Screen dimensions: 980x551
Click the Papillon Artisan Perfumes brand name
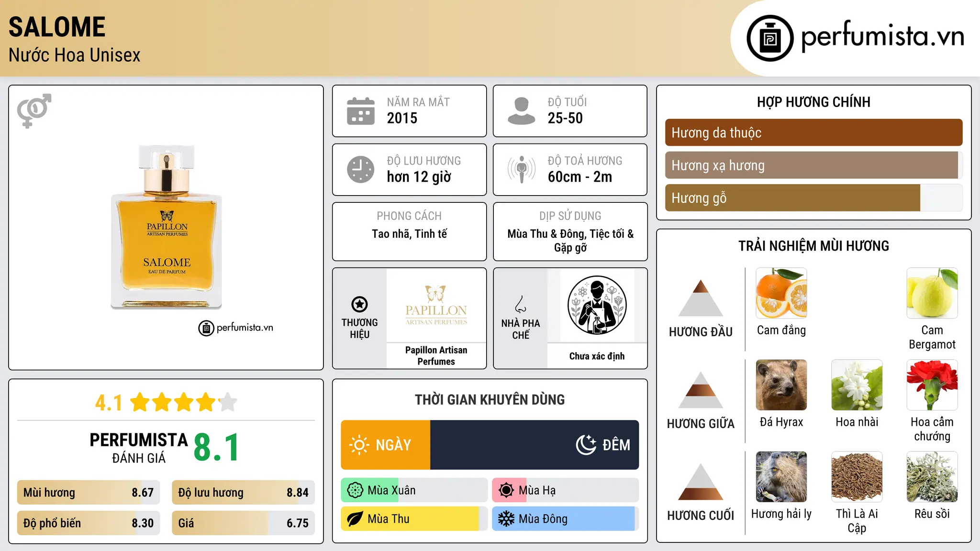[436, 356]
